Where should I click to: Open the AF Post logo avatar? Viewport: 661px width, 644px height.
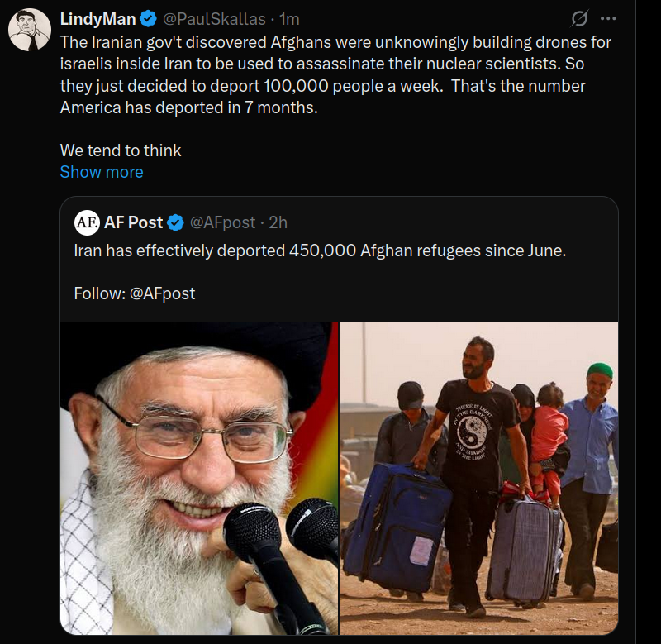click(x=87, y=222)
